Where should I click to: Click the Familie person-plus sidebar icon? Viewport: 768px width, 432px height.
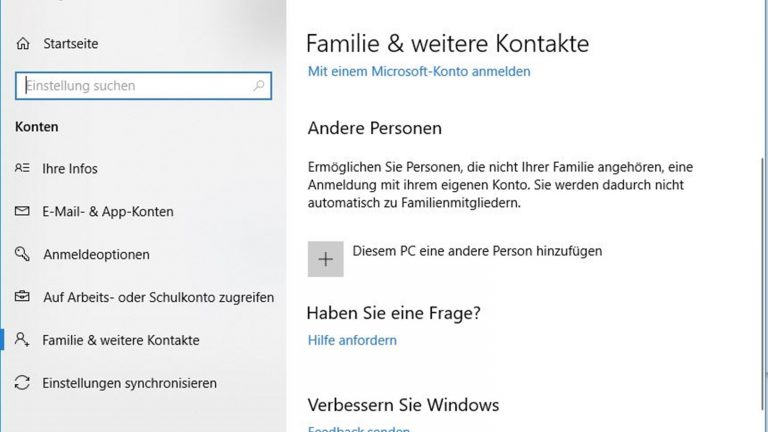pyautogui.click(x=23, y=340)
